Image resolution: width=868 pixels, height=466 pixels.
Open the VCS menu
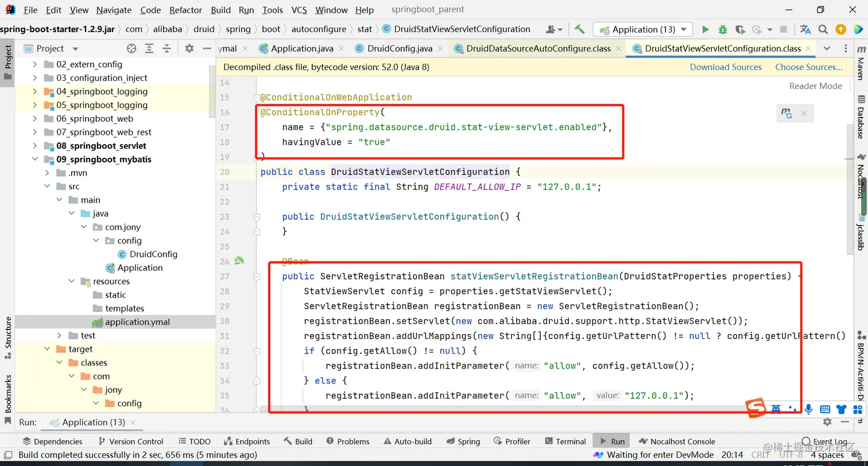coord(299,10)
